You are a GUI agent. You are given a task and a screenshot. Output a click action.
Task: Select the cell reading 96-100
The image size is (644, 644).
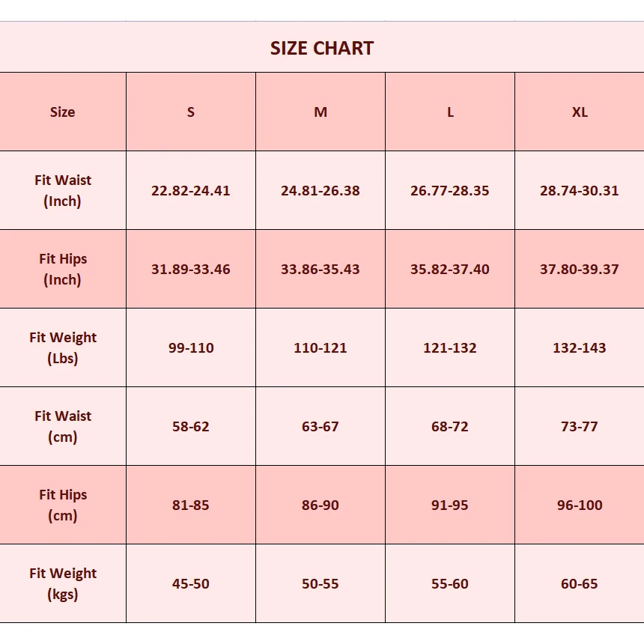coord(580,505)
